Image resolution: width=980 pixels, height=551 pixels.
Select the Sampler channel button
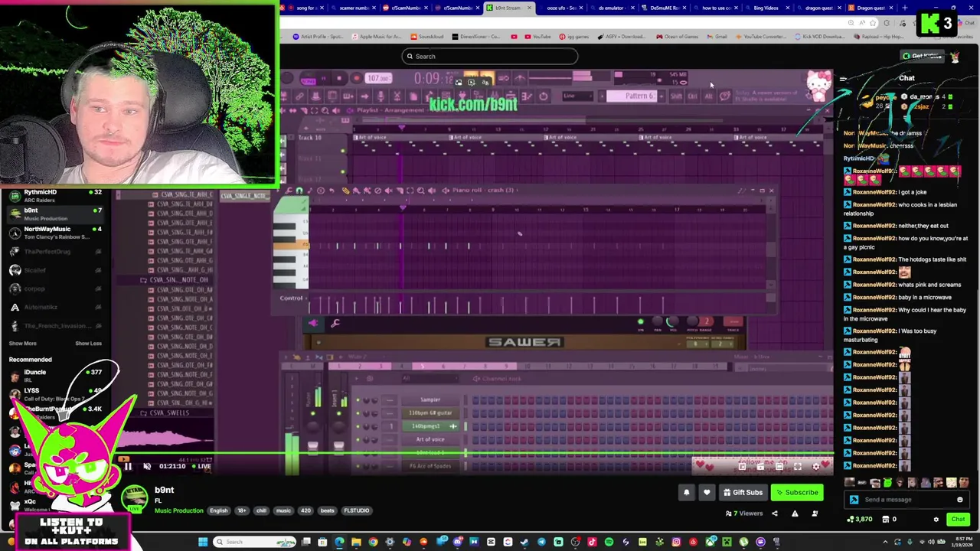430,399
